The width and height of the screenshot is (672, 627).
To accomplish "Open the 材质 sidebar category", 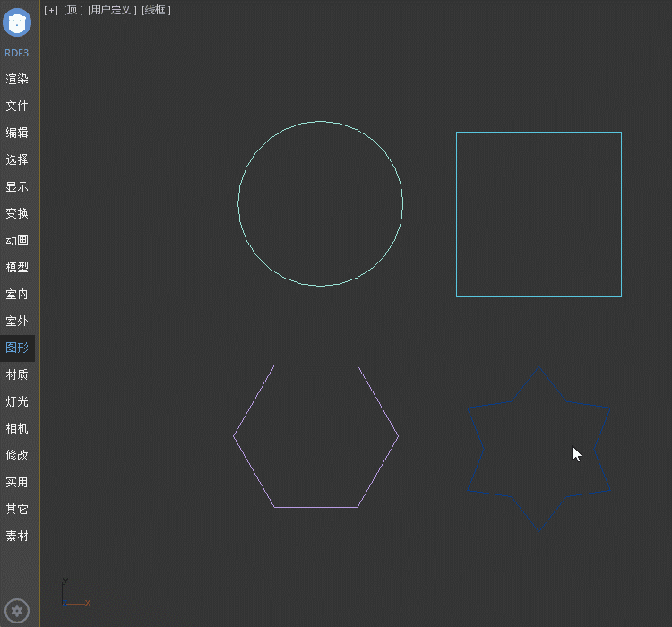I will (17, 374).
